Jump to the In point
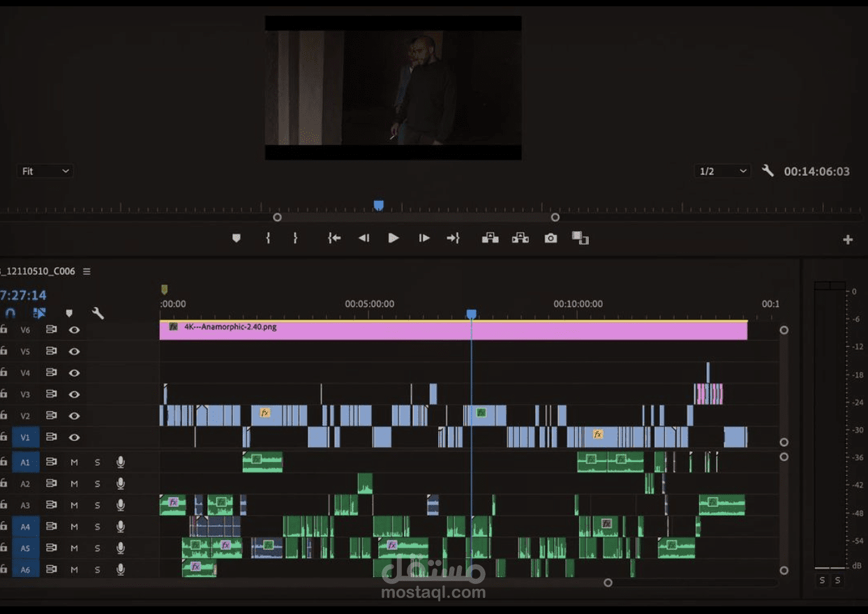Viewport: 868px width, 614px height. click(334, 238)
